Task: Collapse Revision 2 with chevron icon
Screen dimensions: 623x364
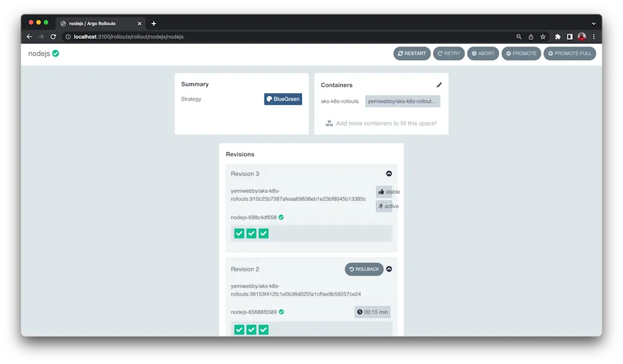Action: point(389,269)
